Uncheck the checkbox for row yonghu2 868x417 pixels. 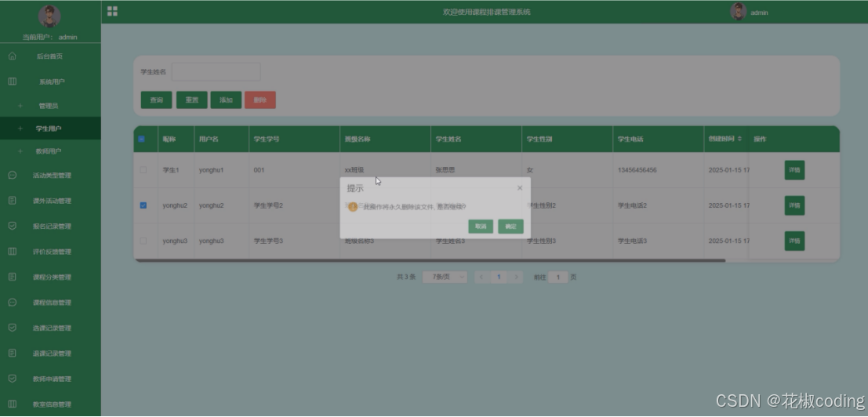[143, 205]
